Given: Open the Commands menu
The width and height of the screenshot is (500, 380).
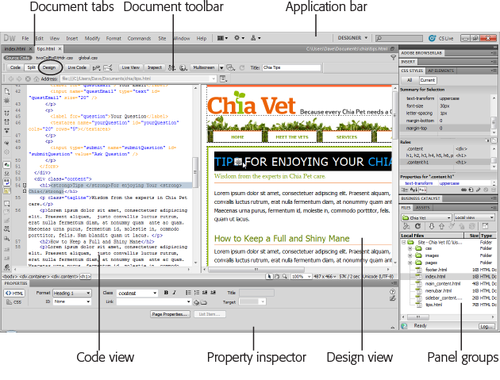Looking at the screenshot, I should (x=139, y=38).
